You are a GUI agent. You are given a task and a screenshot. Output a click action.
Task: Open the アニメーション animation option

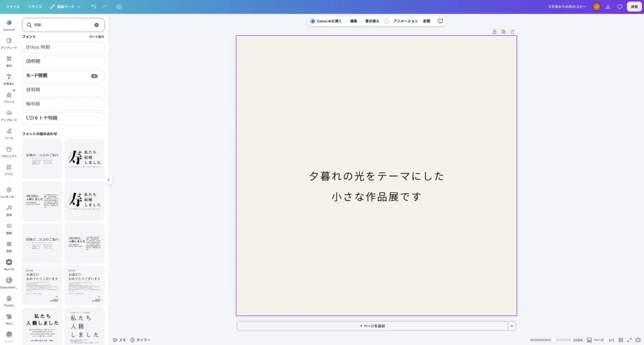pyautogui.click(x=406, y=21)
